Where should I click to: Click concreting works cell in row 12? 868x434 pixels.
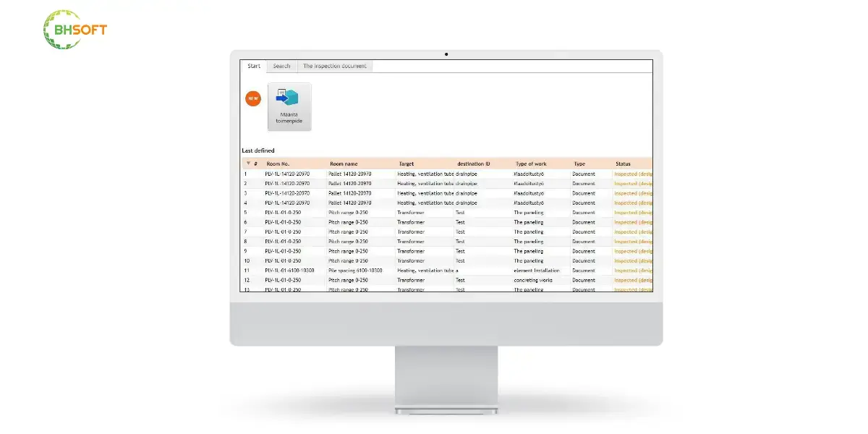(533, 280)
